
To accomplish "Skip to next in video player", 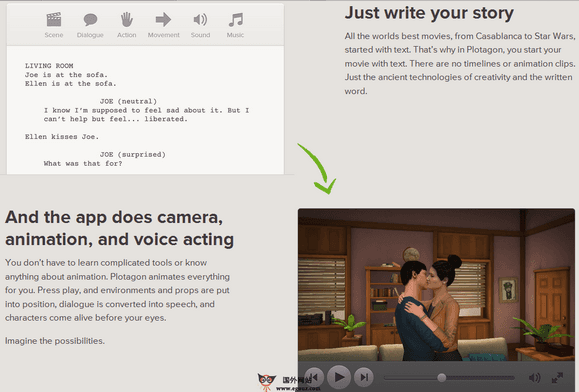I will pos(364,377).
